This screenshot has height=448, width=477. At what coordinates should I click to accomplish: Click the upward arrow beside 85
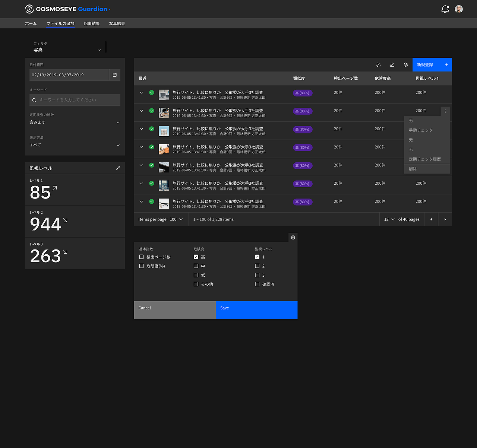[54, 188]
